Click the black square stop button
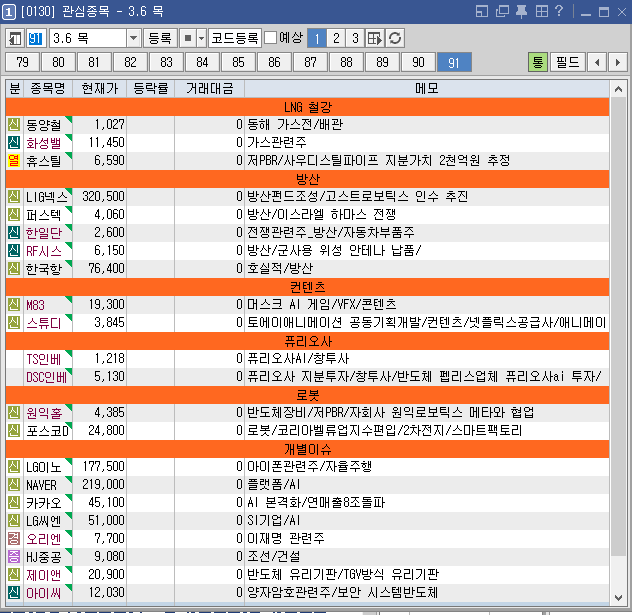This screenshot has height=615, width=632. [188, 39]
